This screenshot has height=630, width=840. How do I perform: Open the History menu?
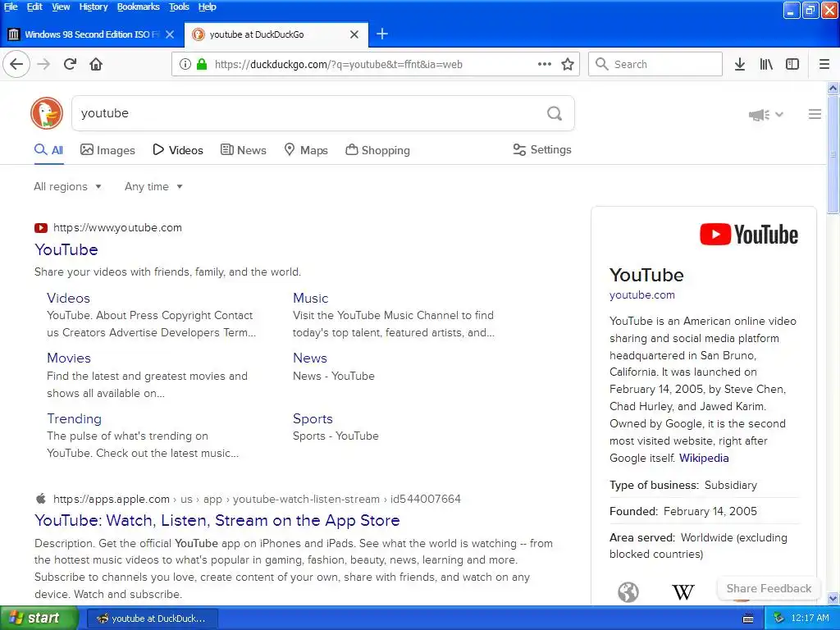click(x=94, y=7)
